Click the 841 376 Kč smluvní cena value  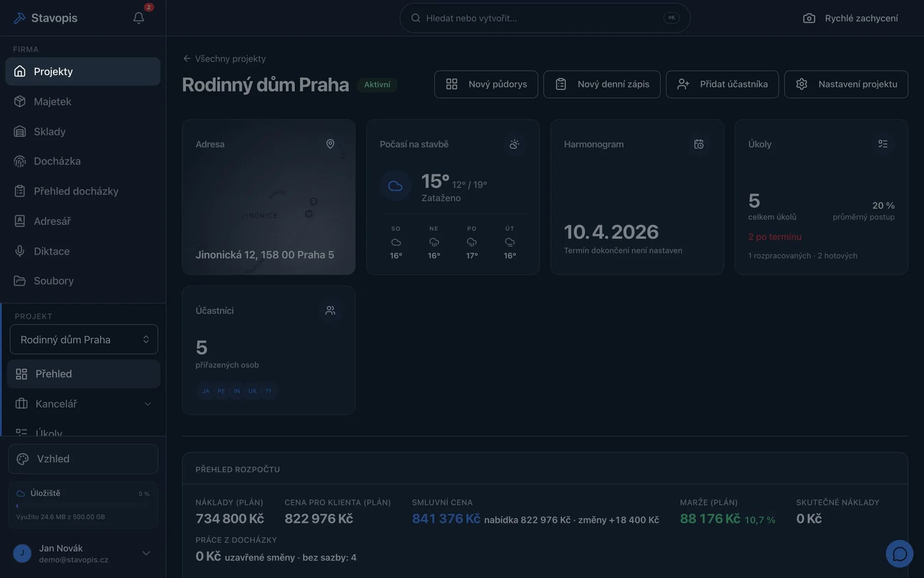[x=446, y=519]
